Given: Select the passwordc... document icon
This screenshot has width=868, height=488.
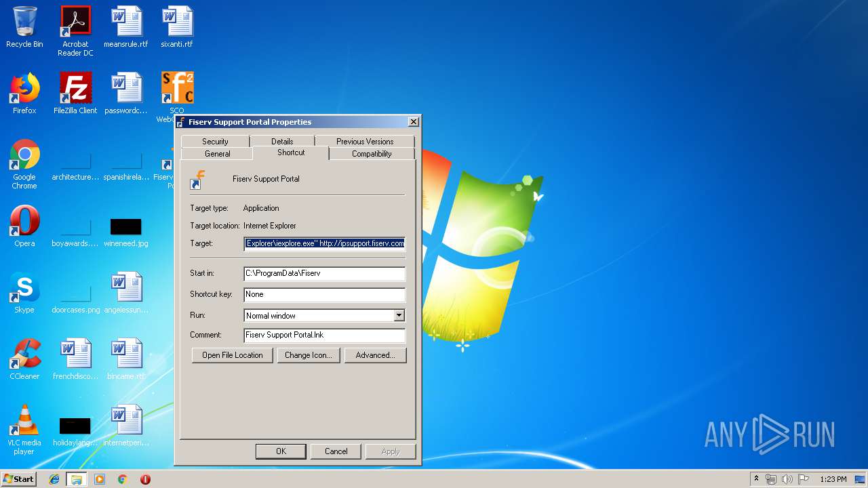Looking at the screenshot, I should click(126, 94).
